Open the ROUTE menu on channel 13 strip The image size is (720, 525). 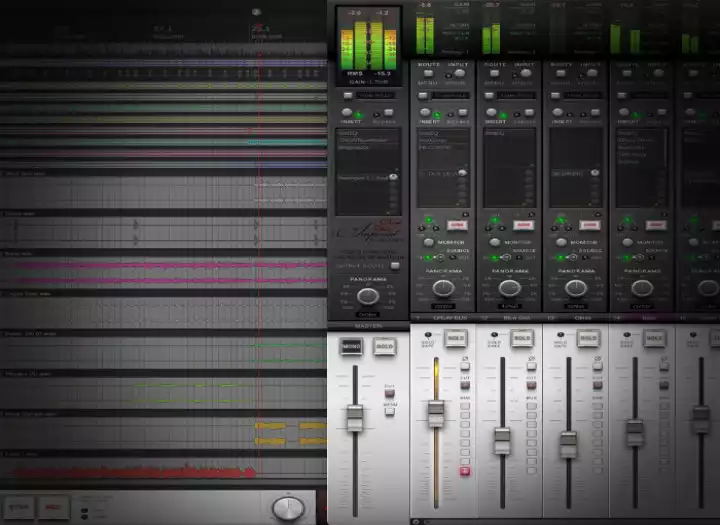(560, 73)
